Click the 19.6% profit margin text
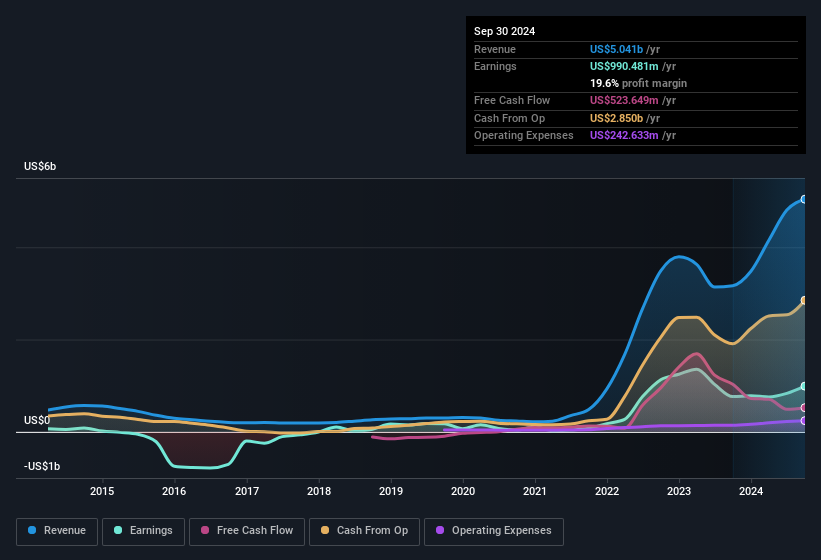The image size is (821, 560). pyautogui.click(x=638, y=83)
